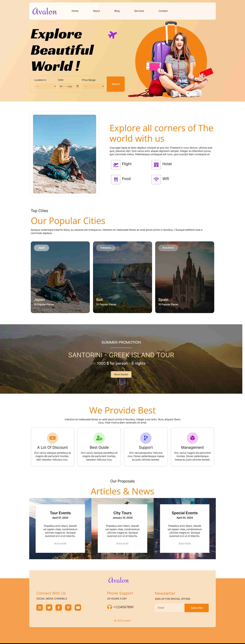Open the Twitter social icon

click(49, 607)
